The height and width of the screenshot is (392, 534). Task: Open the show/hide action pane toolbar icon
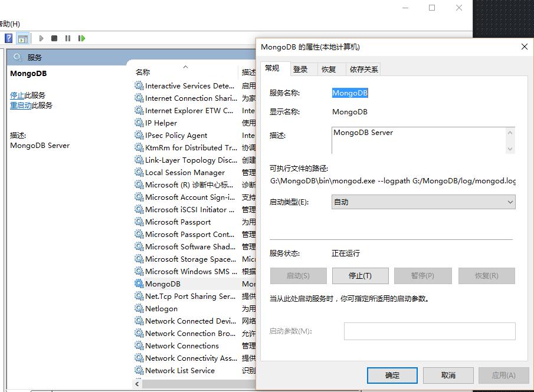pos(23,38)
